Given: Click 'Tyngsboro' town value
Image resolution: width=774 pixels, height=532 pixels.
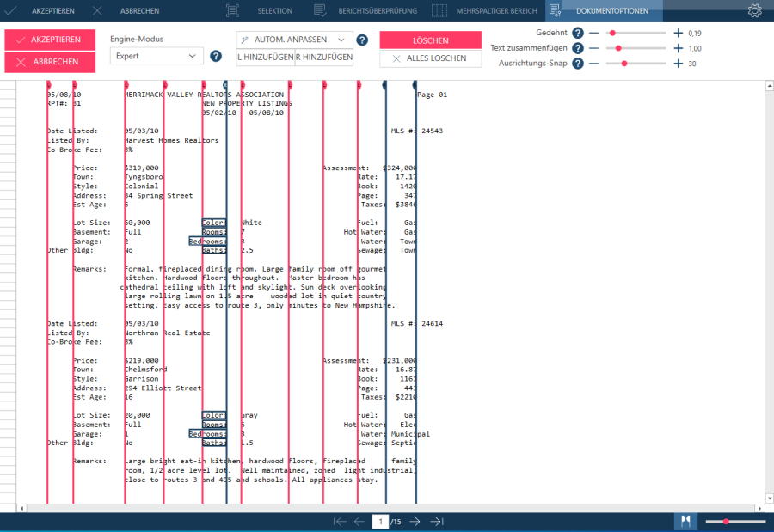Looking at the screenshot, I should [144, 177].
